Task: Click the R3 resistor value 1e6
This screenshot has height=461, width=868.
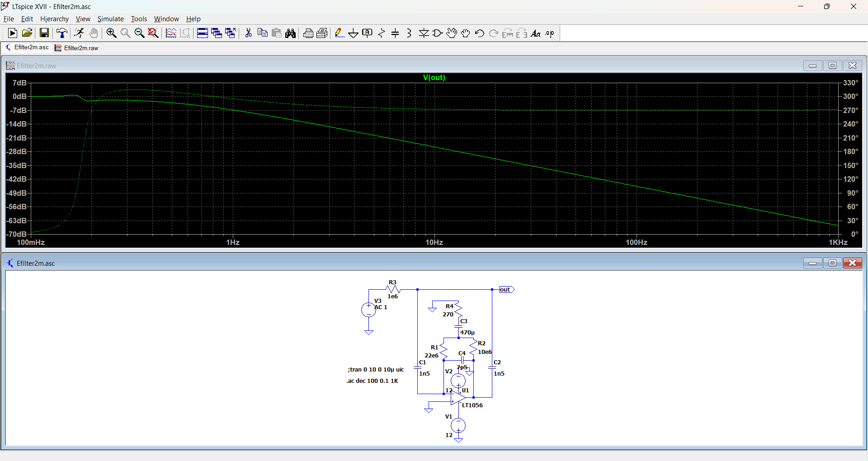Action: 392,296
